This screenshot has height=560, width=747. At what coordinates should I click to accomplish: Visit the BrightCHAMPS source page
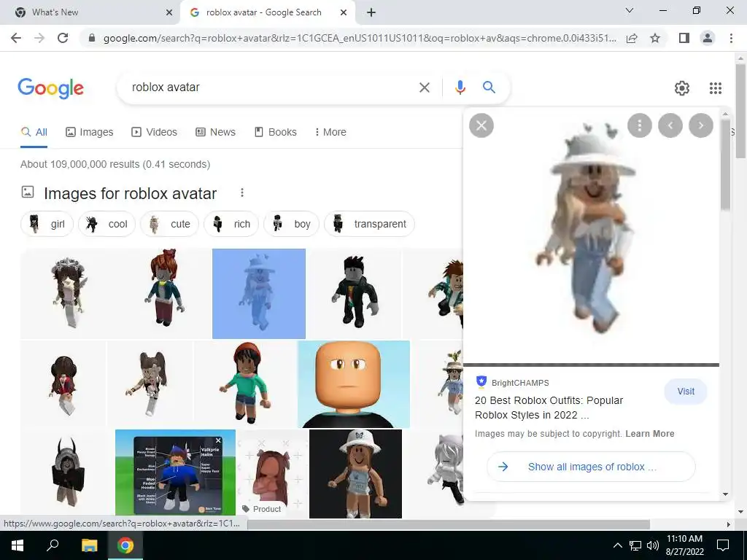click(686, 392)
